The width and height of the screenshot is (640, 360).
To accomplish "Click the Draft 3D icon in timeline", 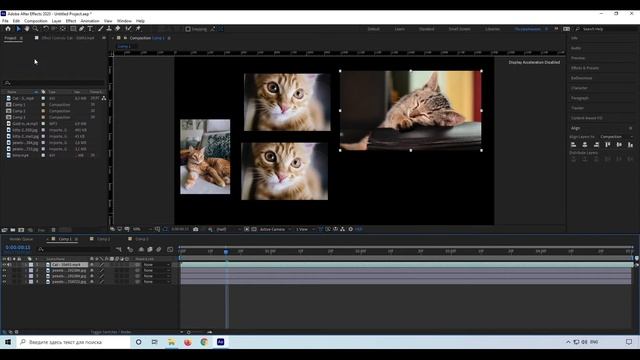I will point(130,249).
